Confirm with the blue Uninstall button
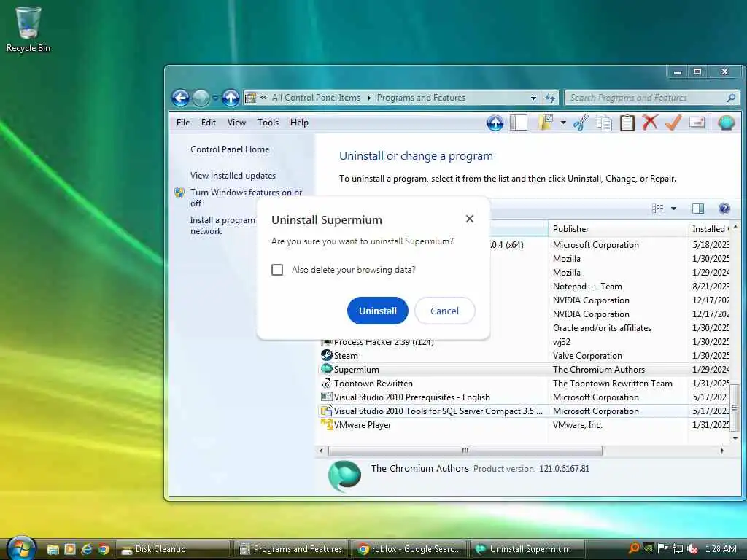The width and height of the screenshot is (747, 560). pos(377,311)
